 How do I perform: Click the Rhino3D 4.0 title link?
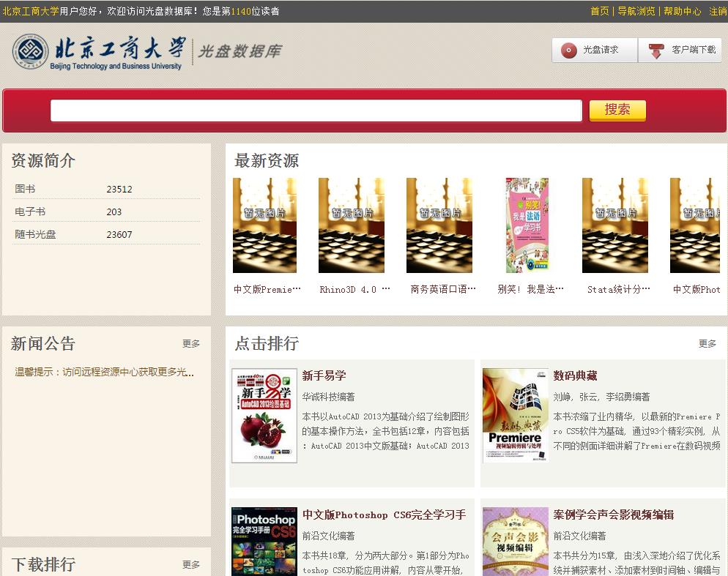[x=354, y=290]
